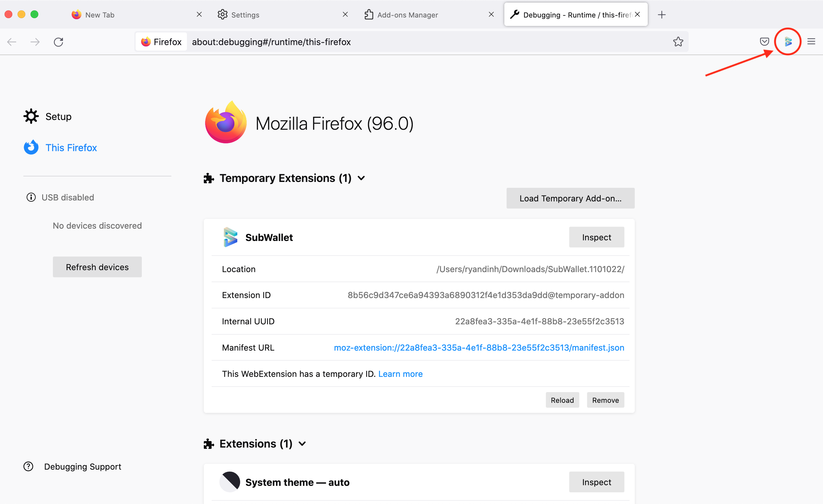Click the SubWallet extension name
This screenshot has width=823, height=504.
(269, 237)
